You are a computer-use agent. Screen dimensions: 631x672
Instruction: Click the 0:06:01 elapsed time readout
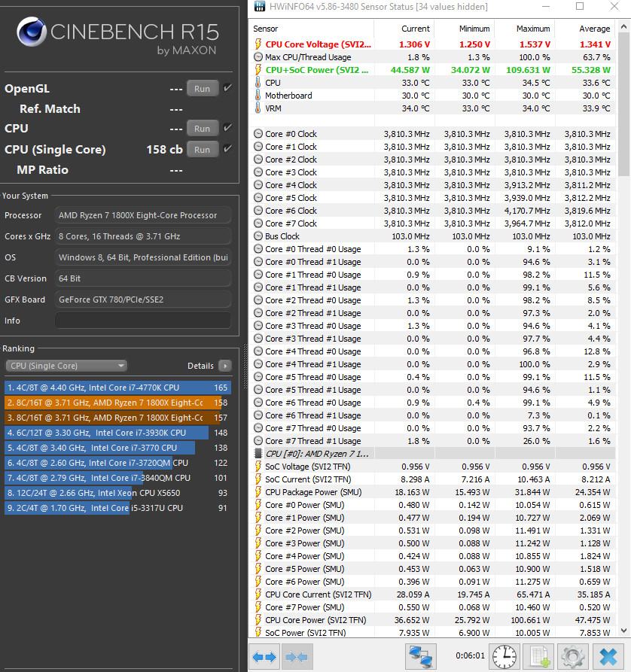click(470, 655)
